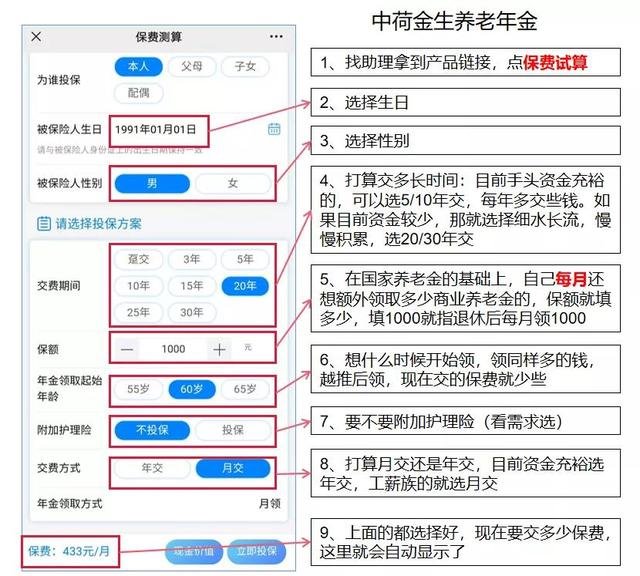Select 3年 payment period

click(191, 259)
